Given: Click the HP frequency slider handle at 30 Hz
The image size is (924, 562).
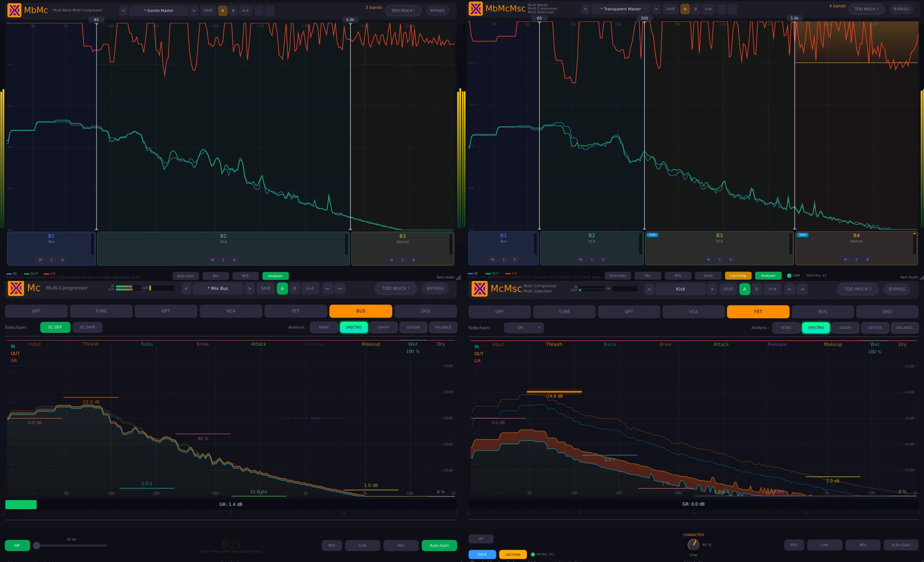Looking at the screenshot, I should (36, 545).
